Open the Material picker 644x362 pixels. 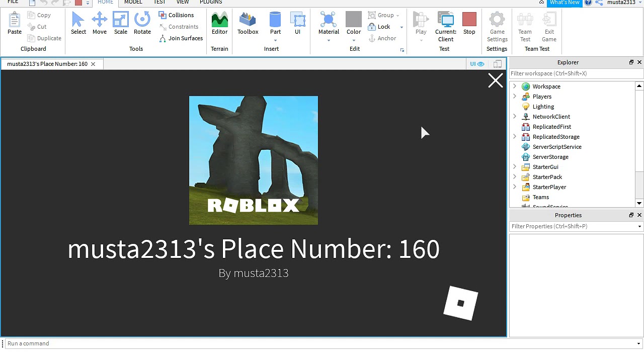tap(329, 24)
